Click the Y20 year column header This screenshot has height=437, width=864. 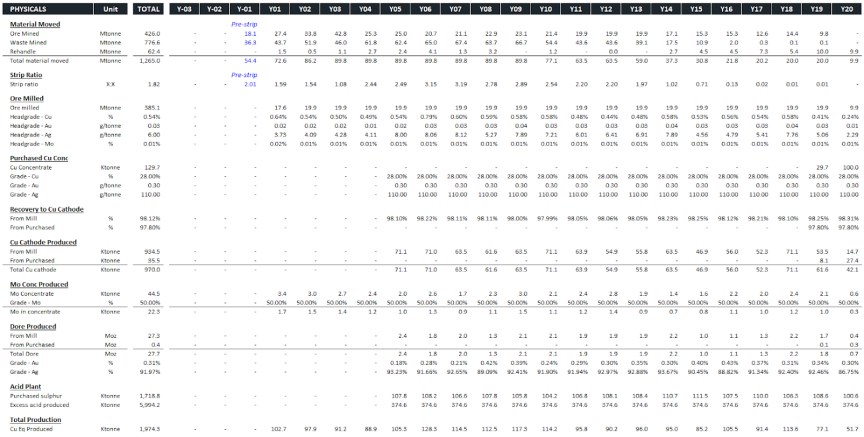click(846, 8)
